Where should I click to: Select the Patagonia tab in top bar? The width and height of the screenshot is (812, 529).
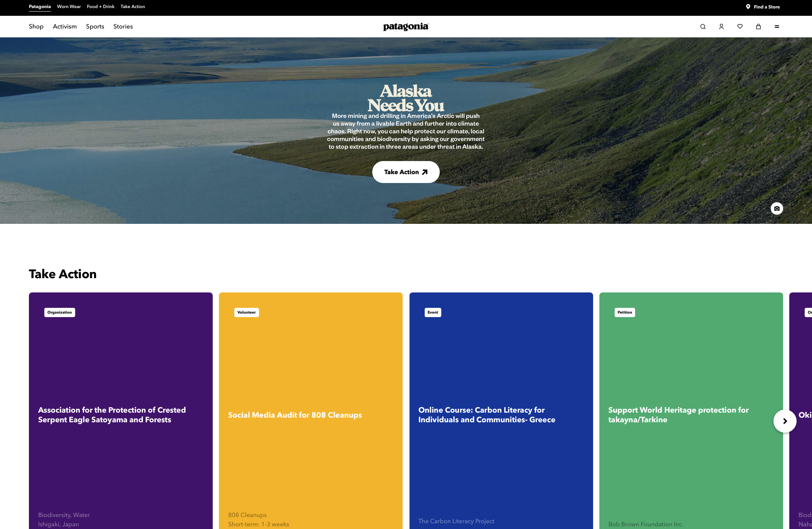[40, 7]
